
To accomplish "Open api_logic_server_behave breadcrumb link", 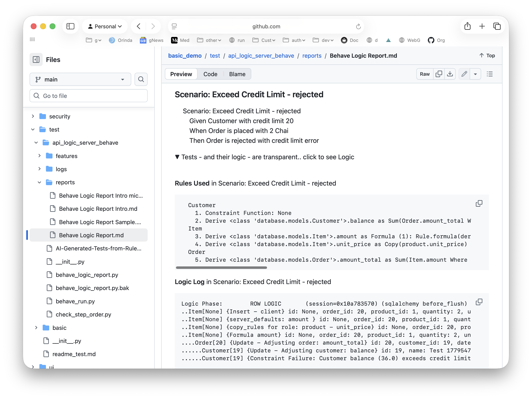I will click(261, 56).
